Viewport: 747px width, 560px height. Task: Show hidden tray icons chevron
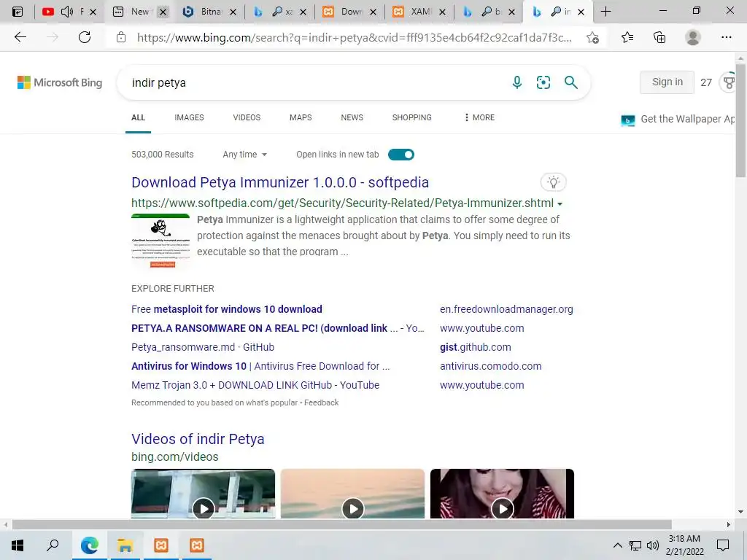click(x=617, y=545)
